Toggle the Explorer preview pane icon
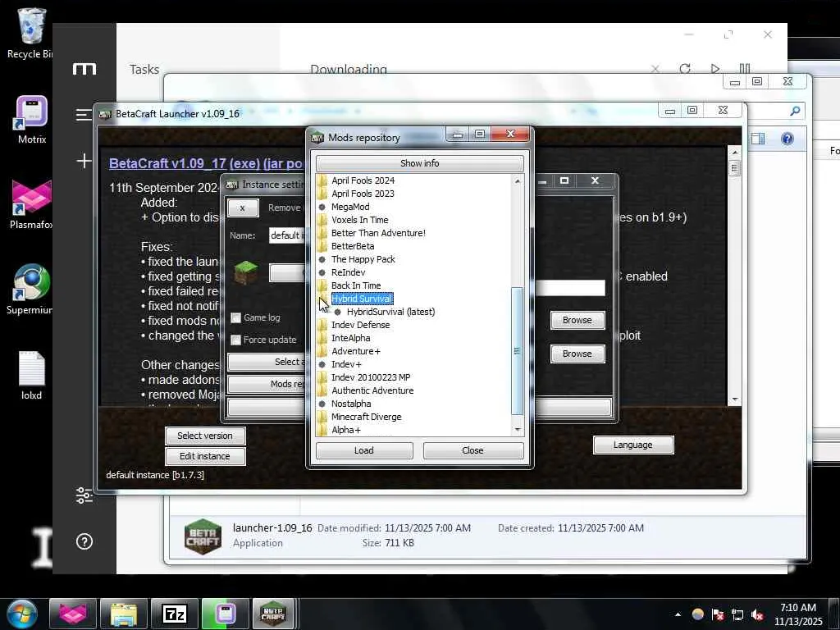This screenshot has width=840, height=630. pyautogui.click(x=758, y=139)
